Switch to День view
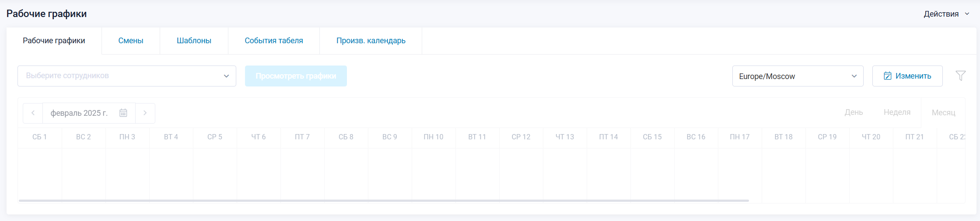 (x=854, y=112)
